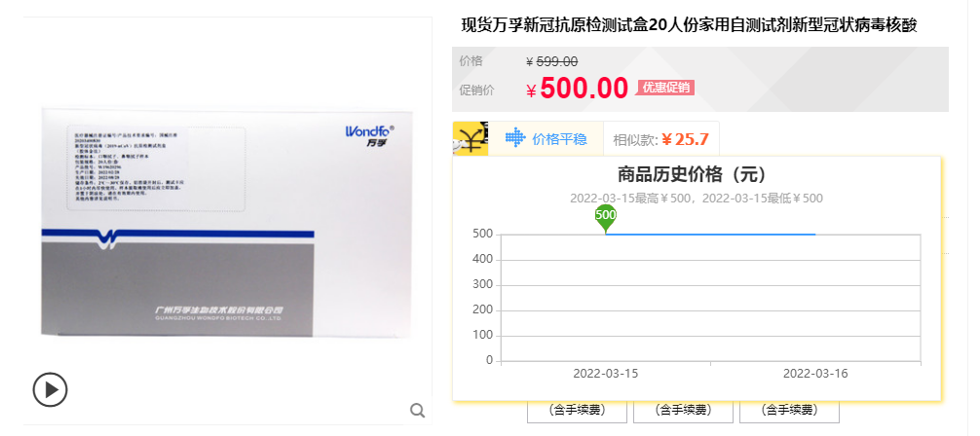Click the 2022-03-16 date on the chart axis

pos(815,374)
